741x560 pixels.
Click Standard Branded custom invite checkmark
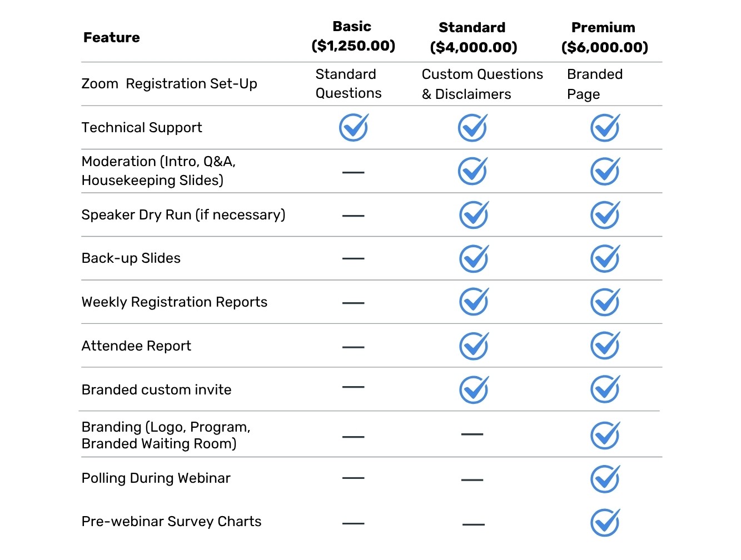tap(474, 389)
